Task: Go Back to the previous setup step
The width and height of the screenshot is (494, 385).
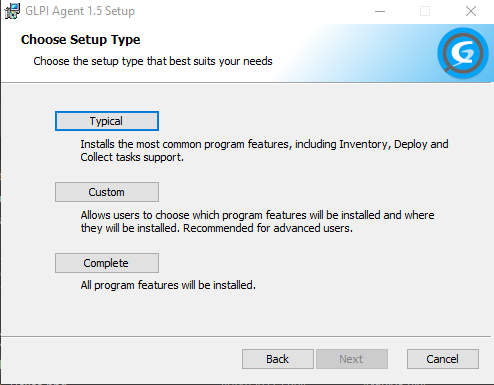Action: 278,359
